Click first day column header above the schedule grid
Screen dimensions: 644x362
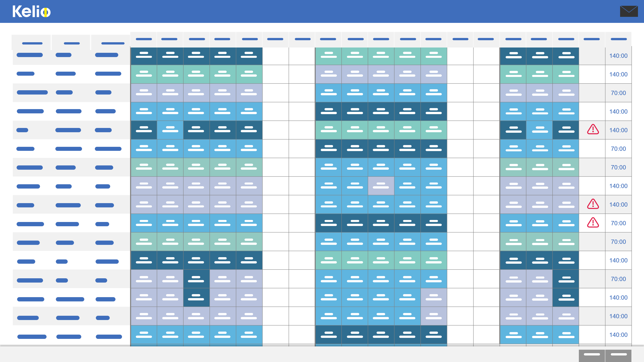pyautogui.click(x=144, y=39)
